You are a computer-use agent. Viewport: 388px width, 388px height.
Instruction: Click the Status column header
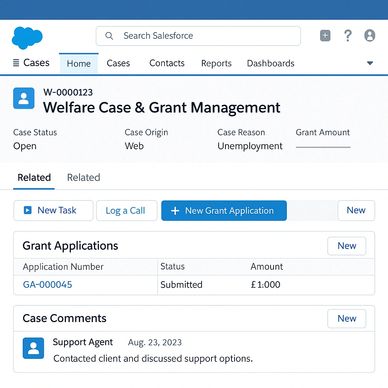pos(172,267)
